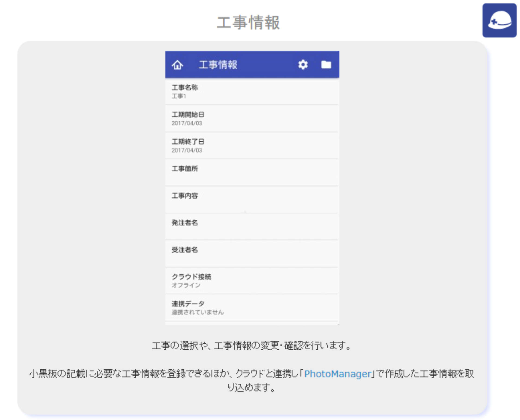Click the home icon in the app bar
The image size is (520, 420).
point(177,65)
